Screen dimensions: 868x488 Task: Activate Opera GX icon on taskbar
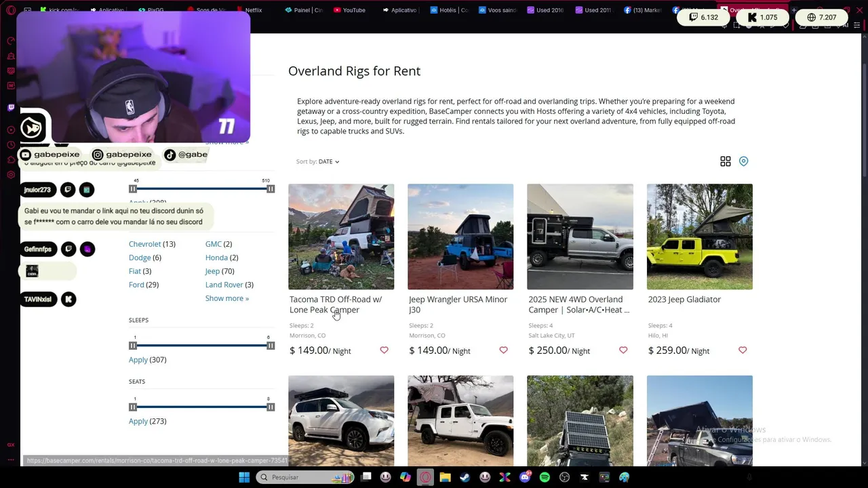[x=425, y=477]
